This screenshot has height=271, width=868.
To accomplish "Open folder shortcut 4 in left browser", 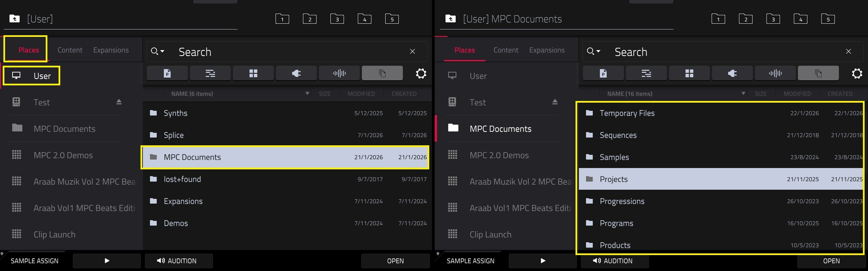I will [365, 19].
